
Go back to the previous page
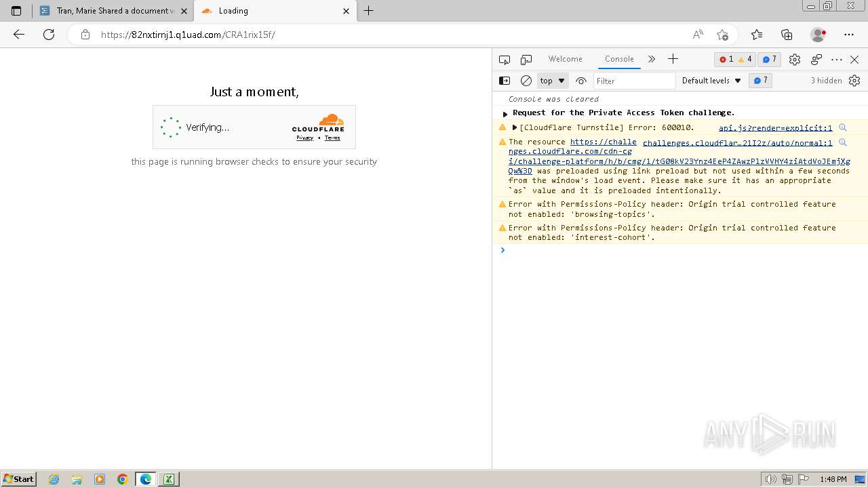[19, 35]
